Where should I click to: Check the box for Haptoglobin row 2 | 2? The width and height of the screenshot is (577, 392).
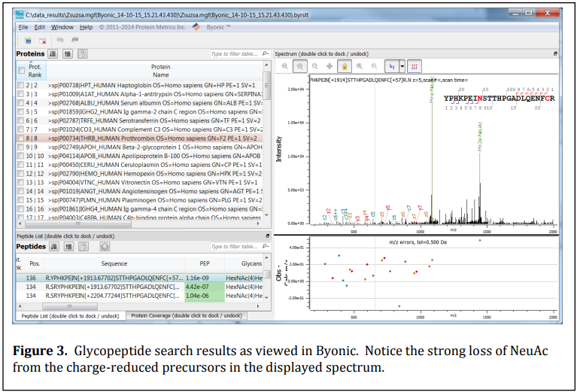coord(20,85)
